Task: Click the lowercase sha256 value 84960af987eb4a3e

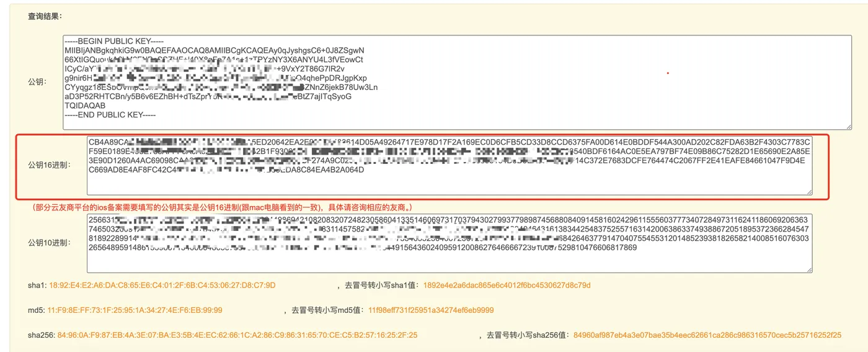Action: click(x=707, y=335)
